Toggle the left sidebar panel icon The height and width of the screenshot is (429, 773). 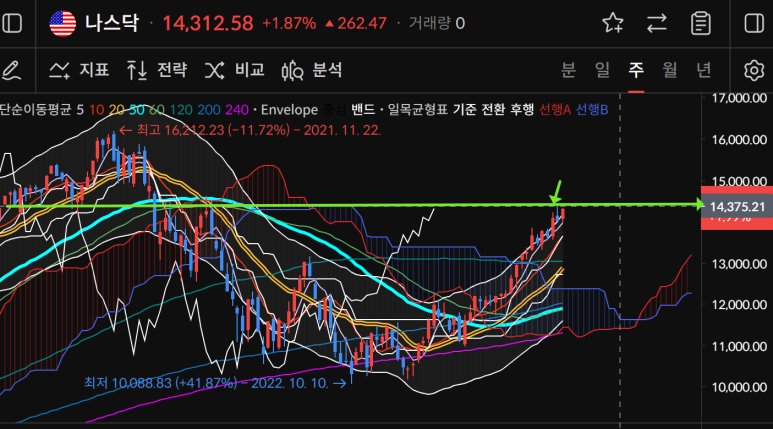pos(12,23)
